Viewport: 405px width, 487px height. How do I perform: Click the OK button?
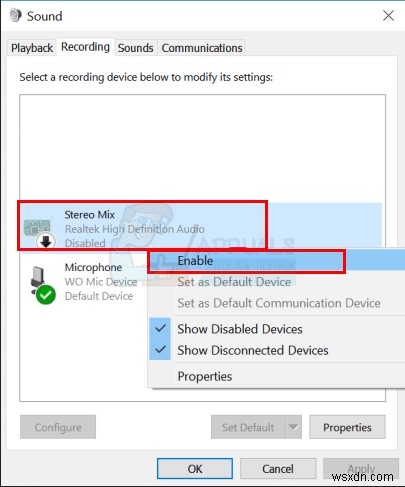click(195, 469)
